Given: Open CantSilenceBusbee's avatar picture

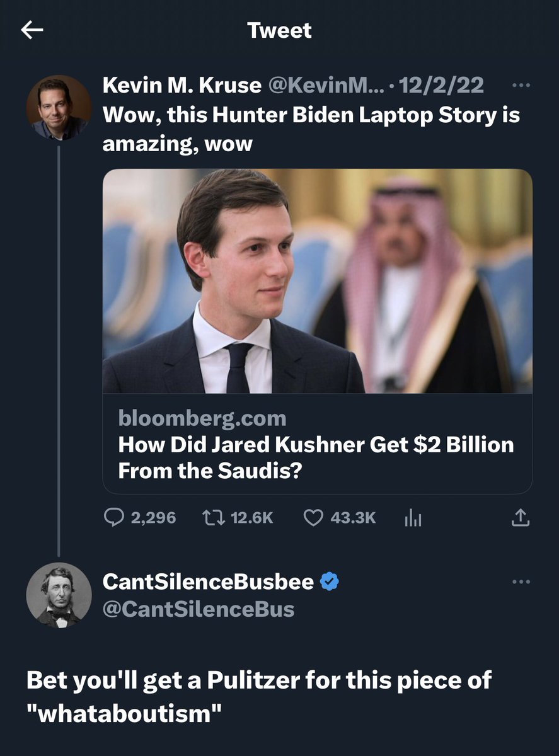Looking at the screenshot, I should click(x=59, y=595).
